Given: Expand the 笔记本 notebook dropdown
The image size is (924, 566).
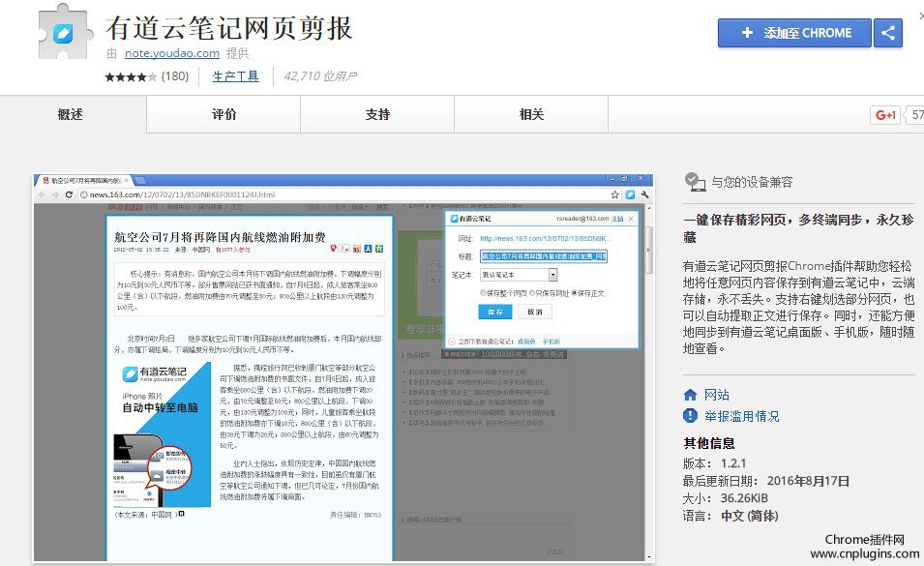Looking at the screenshot, I should pyautogui.click(x=552, y=275).
